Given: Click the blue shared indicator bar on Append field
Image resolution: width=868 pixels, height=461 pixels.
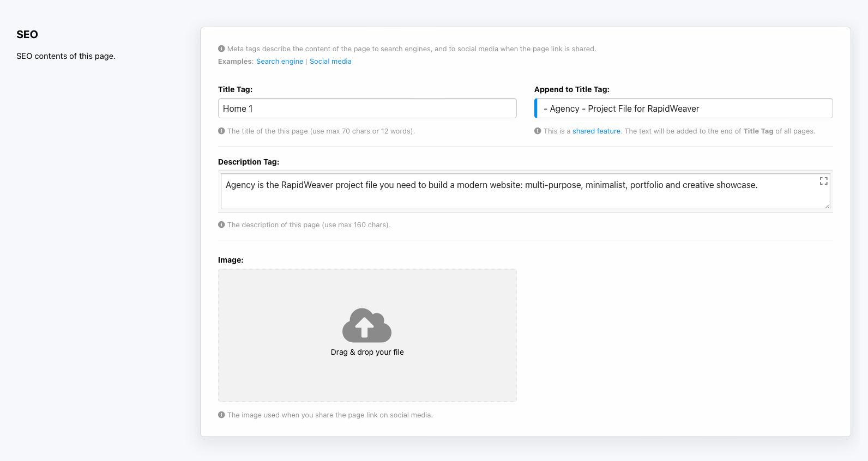Looking at the screenshot, I should (536, 108).
